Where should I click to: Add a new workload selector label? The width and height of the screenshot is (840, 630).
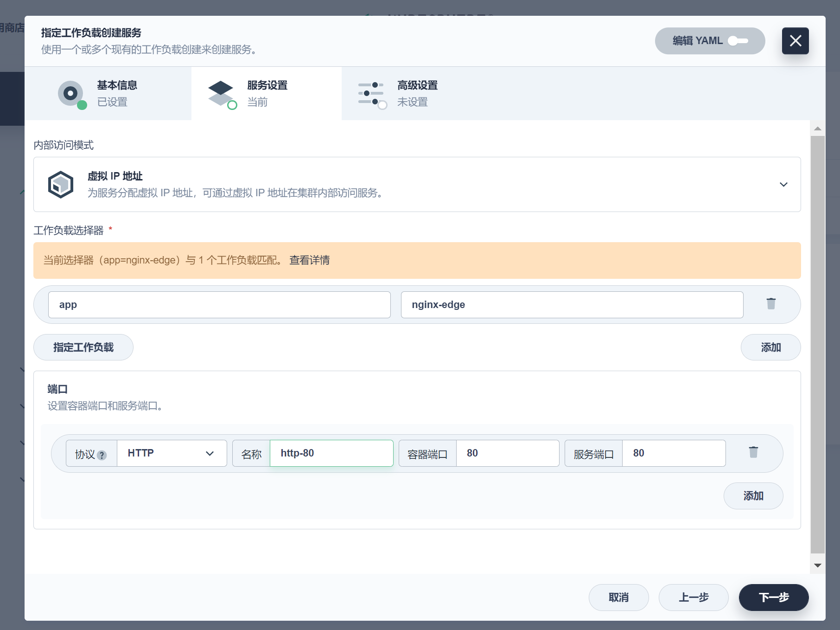point(771,347)
